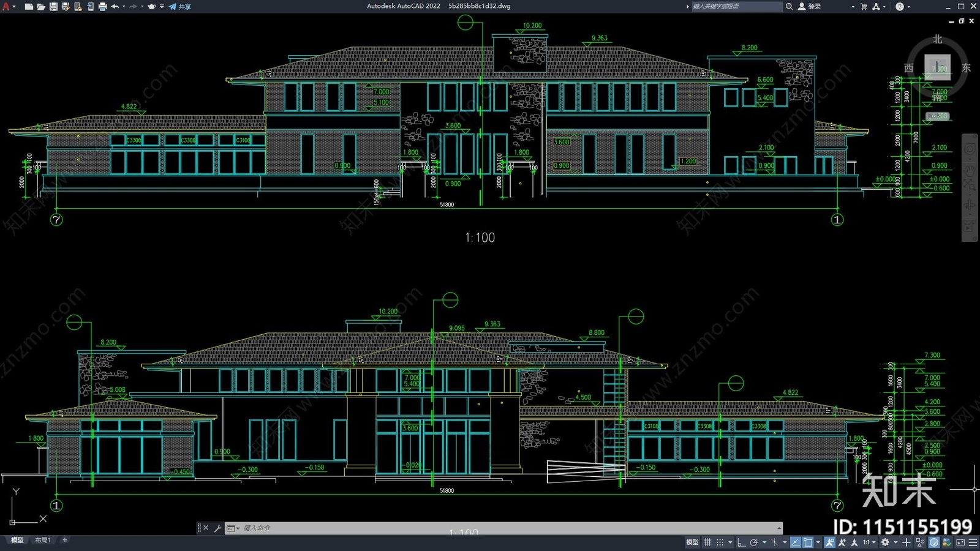Screen dimensions: 980x551
Task: Click the search keyword input field
Action: tap(737, 6)
